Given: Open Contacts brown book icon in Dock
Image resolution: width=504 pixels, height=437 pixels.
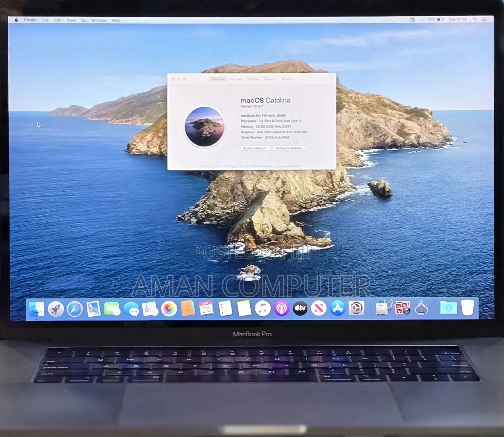Looking at the screenshot, I should pos(188,308).
